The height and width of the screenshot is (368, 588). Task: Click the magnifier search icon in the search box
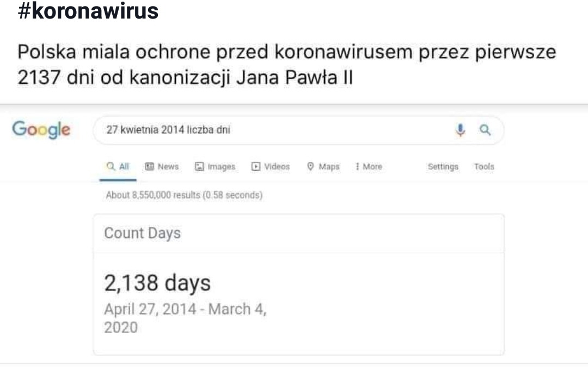coord(484,130)
